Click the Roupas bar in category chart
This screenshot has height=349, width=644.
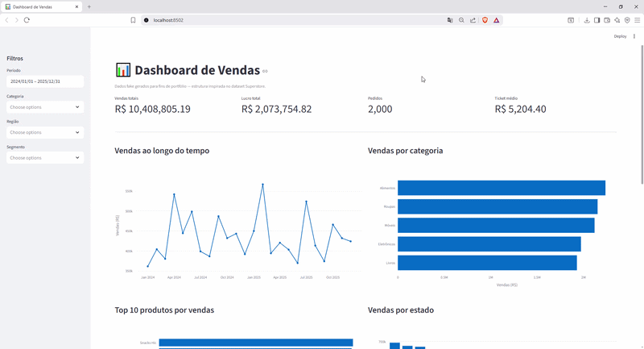[x=497, y=207]
